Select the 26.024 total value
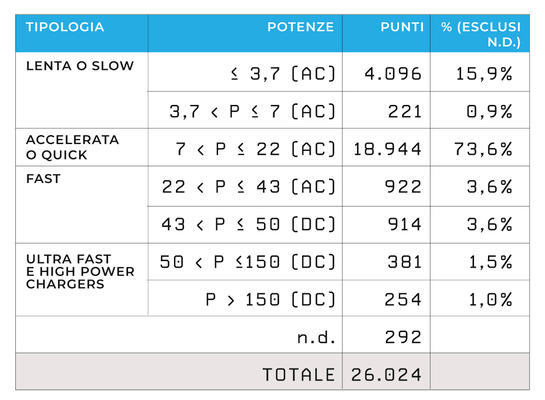Image resolution: width=545 pixels, height=400 pixels. (x=387, y=375)
